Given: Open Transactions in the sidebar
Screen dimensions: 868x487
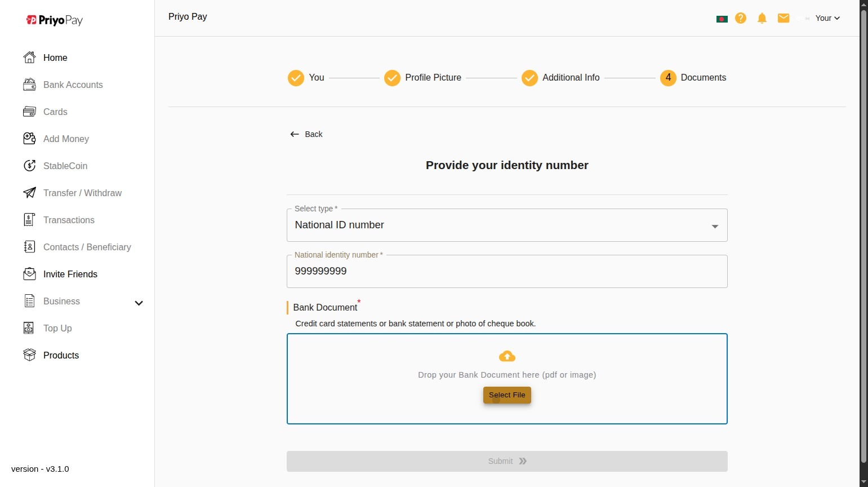Looking at the screenshot, I should (x=69, y=220).
